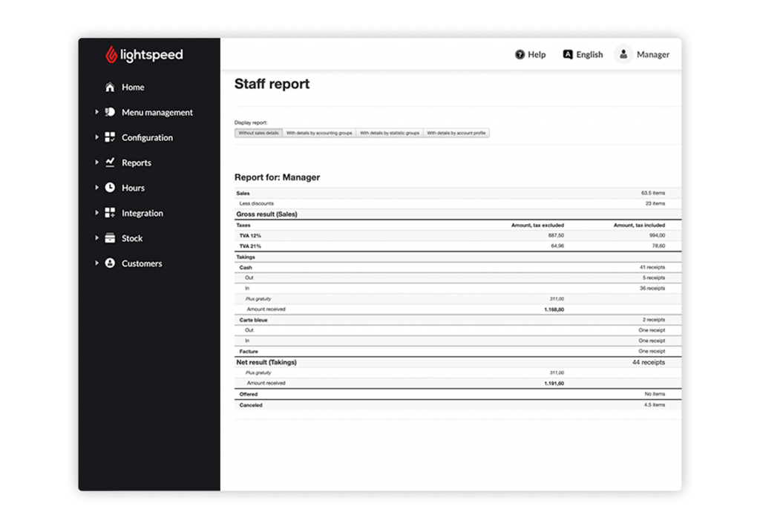760x532 pixels.
Task: Open the Manager account menu
Action: tap(643, 54)
